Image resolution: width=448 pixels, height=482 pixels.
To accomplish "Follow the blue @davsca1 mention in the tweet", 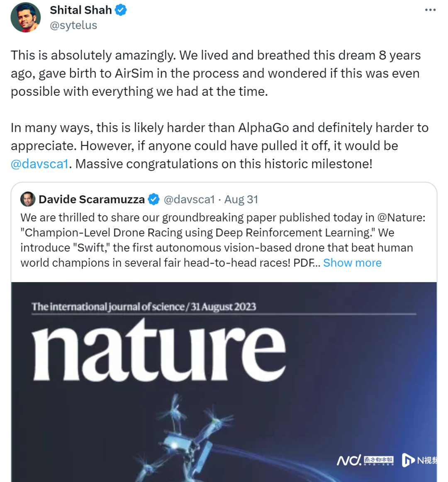I will (x=39, y=164).
